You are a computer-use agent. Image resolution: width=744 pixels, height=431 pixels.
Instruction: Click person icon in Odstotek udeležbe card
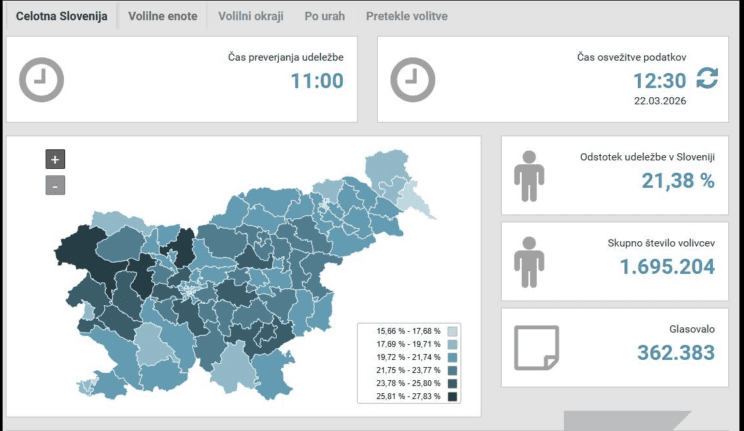(529, 176)
